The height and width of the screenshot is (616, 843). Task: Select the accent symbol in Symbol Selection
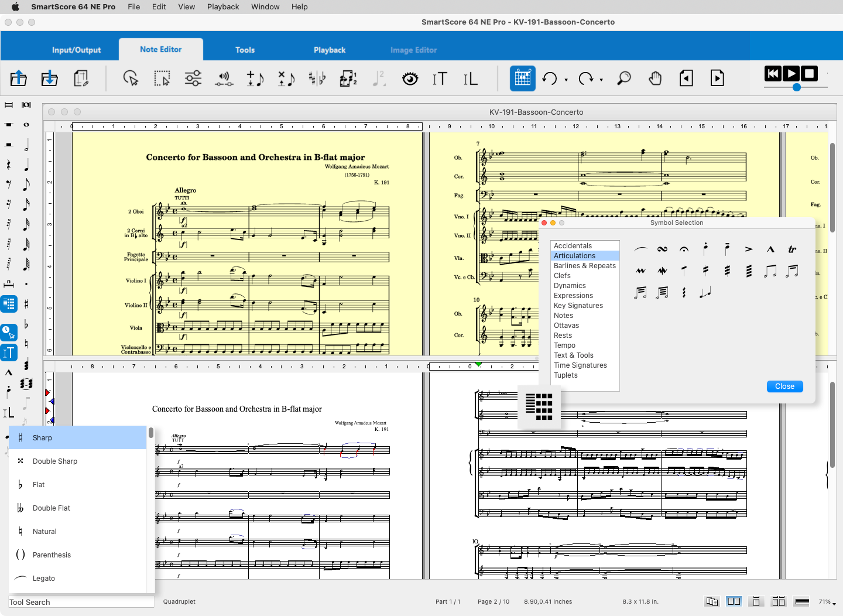749,249
